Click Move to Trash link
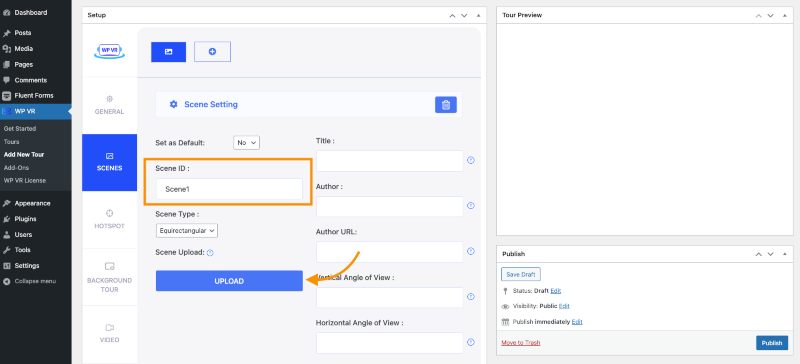 [x=520, y=343]
